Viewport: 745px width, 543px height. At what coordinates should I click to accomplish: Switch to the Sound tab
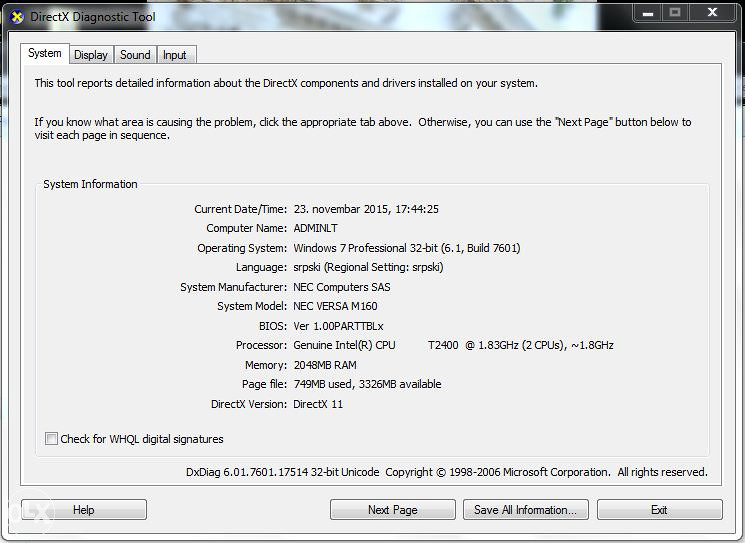point(135,55)
